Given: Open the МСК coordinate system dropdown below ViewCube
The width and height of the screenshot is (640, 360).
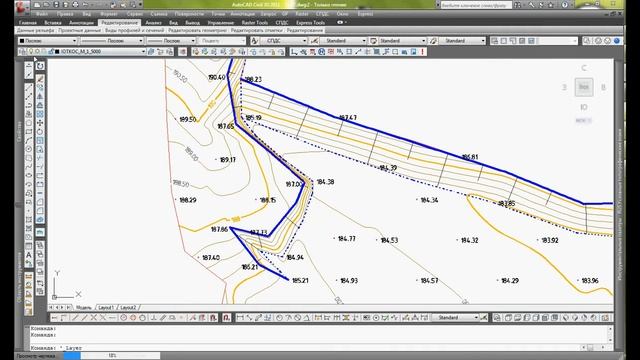Looking at the screenshot, I should click(583, 121).
